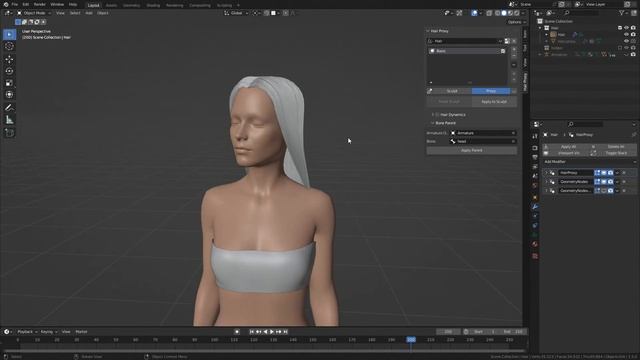Image resolution: width=640 pixels, height=360 pixels.
Task: Open the Tool properties tab icon
Action: pyautogui.click(x=535, y=136)
